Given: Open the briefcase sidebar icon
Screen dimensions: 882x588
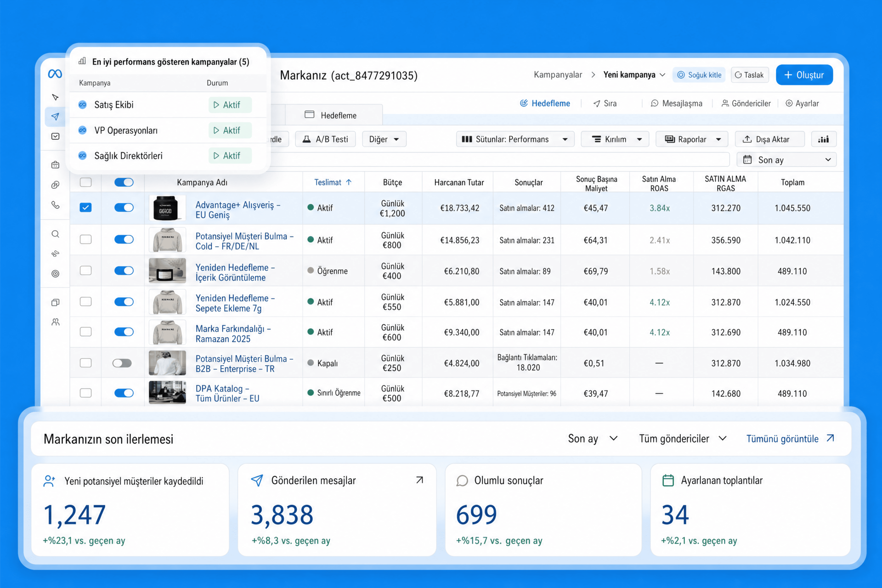Looking at the screenshot, I should (x=55, y=165).
